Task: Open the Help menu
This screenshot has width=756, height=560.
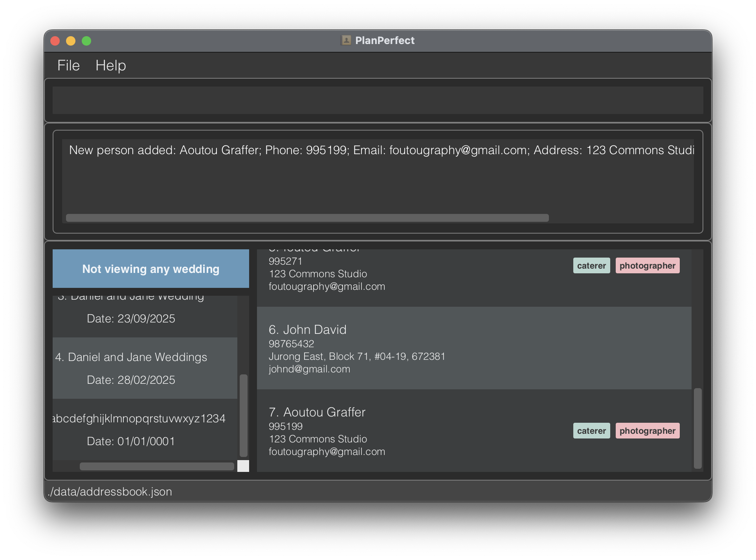Action: (110, 65)
